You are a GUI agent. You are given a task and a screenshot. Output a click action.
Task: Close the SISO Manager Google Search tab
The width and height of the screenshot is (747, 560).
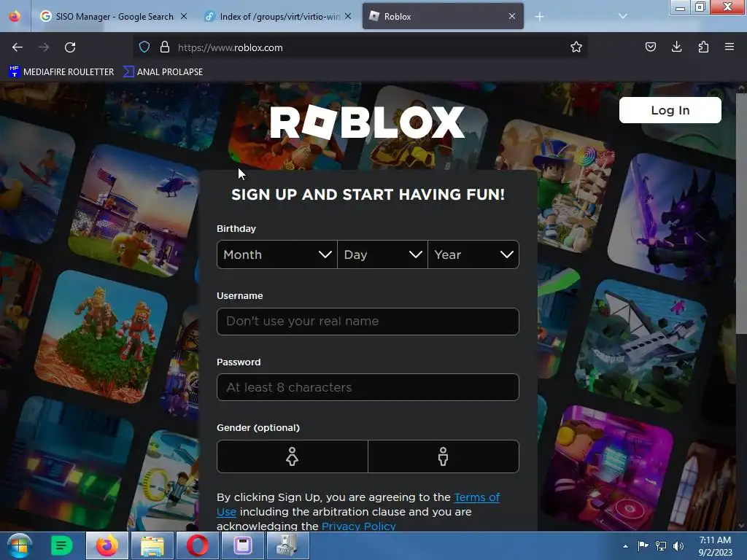click(x=184, y=17)
